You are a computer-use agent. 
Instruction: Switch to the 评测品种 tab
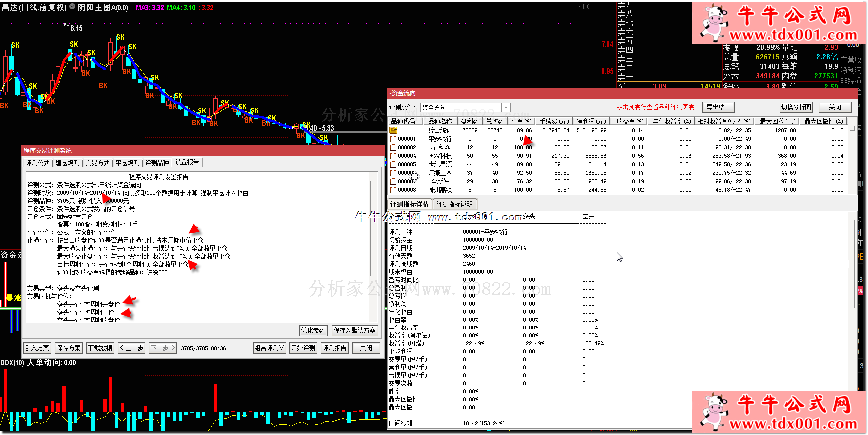157,163
